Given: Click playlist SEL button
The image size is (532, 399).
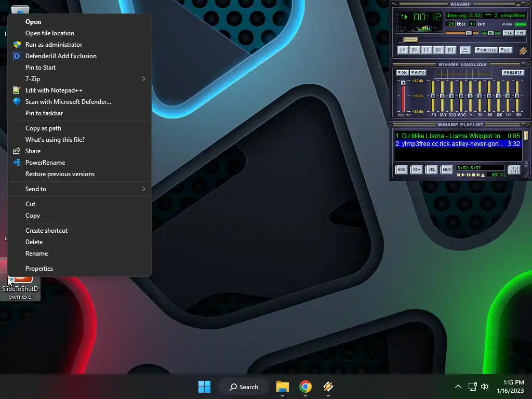Looking at the screenshot, I should (432, 170).
